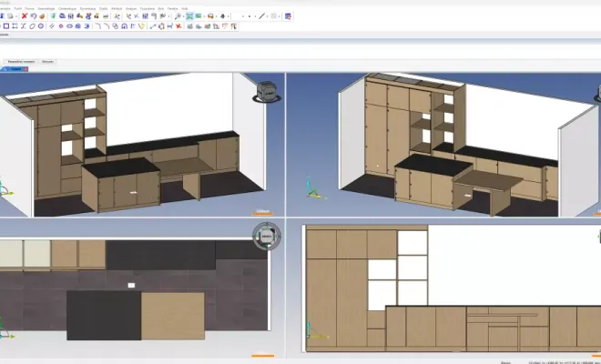Click the highlighted zoom-to-fit icon
Screen dimensions: 601x364
(x=189, y=16)
